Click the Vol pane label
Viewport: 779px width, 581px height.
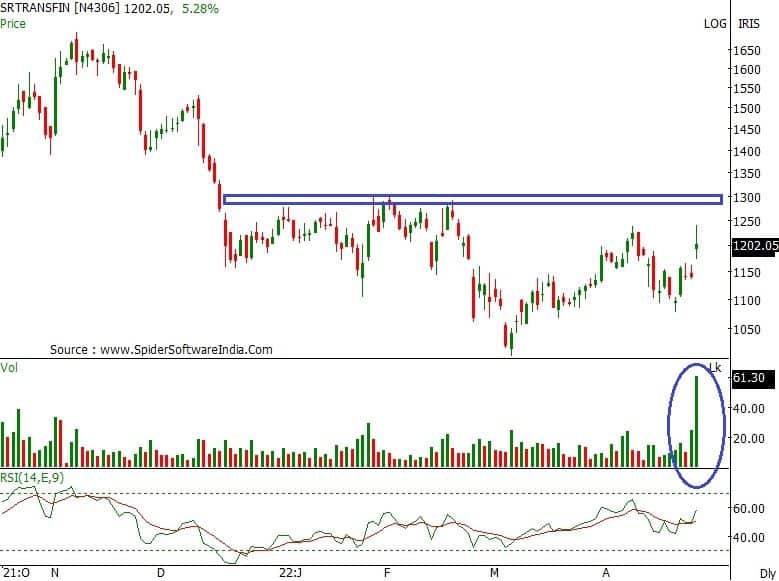point(10,368)
